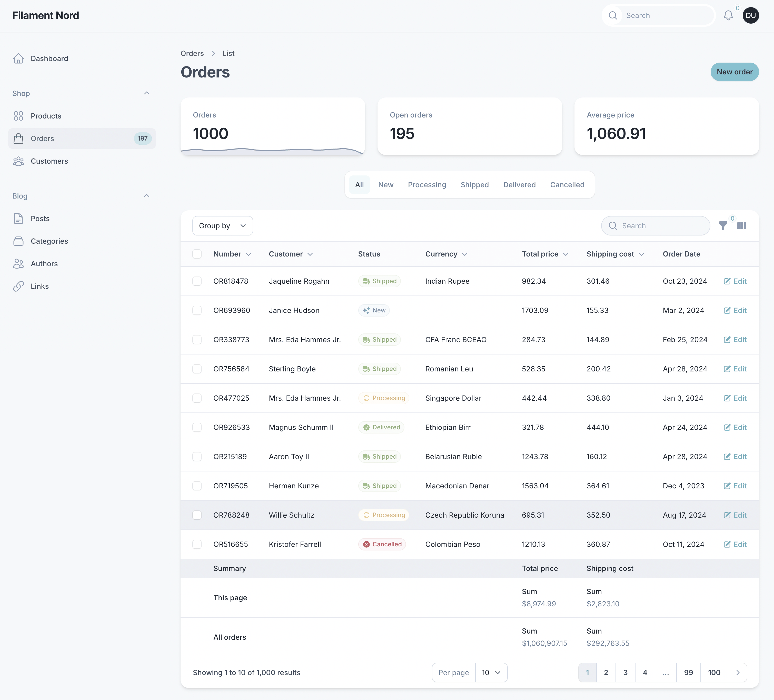Open the notifications bell icon
Image resolution: width=774 pixels, height=700 pixels.
[728, 15]
